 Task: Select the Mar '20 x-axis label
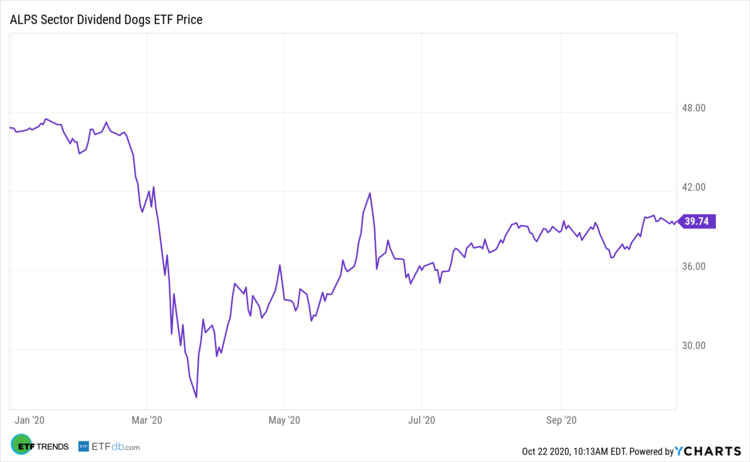[147, 420]
